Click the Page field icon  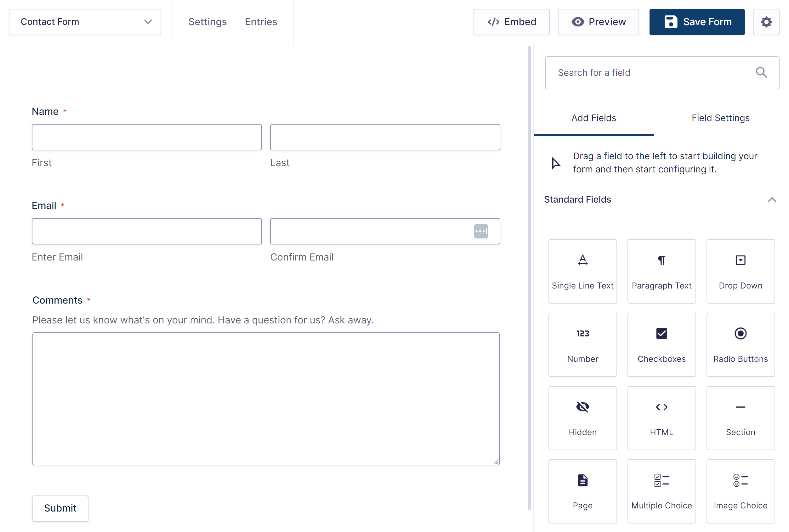(583, 480)
